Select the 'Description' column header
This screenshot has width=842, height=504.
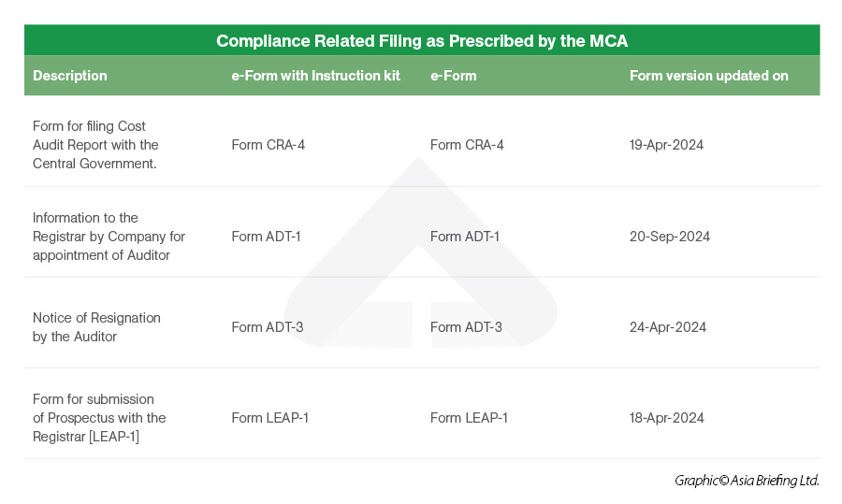point(70,76)
